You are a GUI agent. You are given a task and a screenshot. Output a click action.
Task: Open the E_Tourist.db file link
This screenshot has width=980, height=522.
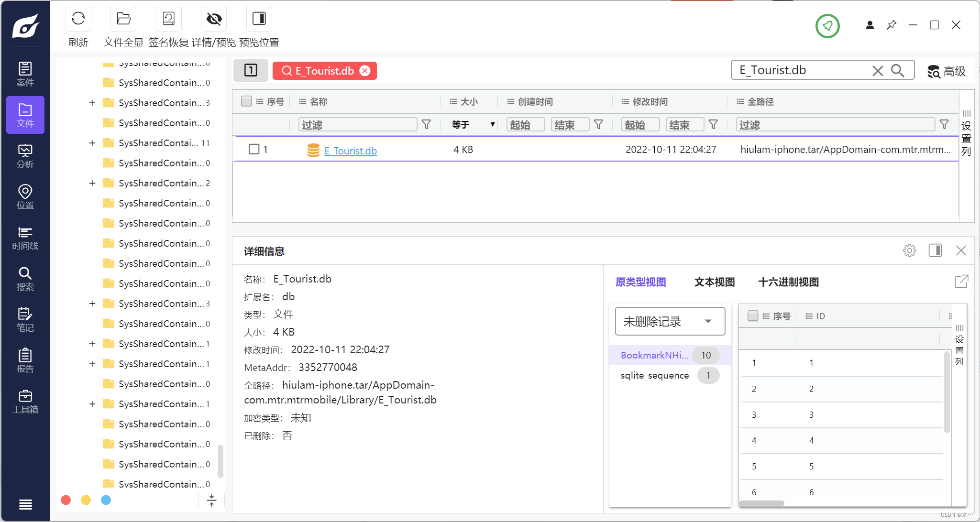350,151
